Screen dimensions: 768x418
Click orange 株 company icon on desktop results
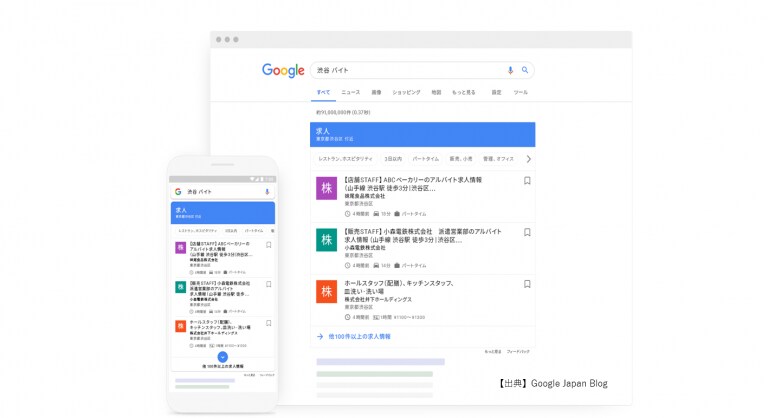[326, 292]
